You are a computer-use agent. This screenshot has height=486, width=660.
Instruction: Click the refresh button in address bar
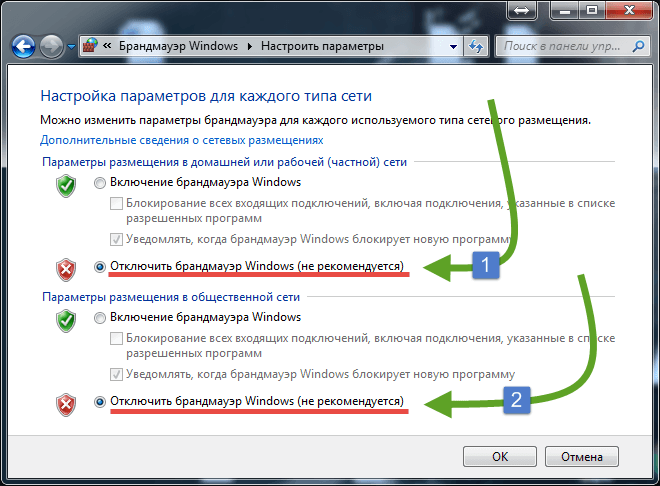476,46
